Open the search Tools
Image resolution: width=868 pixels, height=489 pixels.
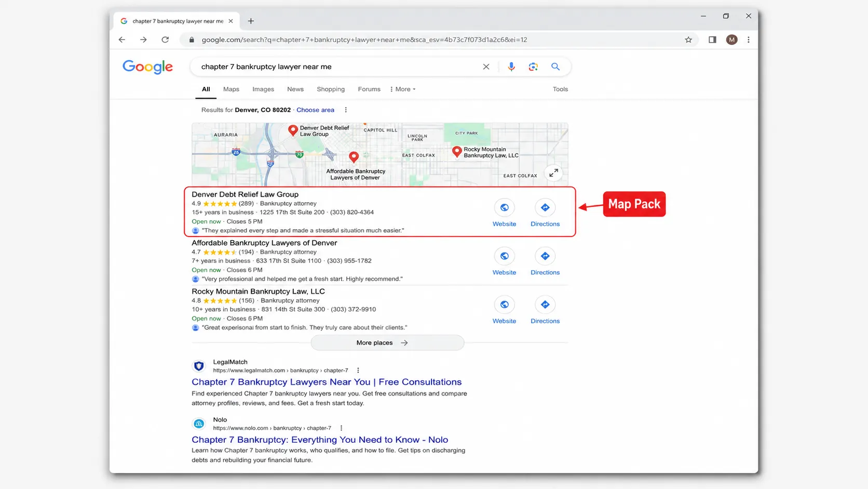click(x=560, y=89)
